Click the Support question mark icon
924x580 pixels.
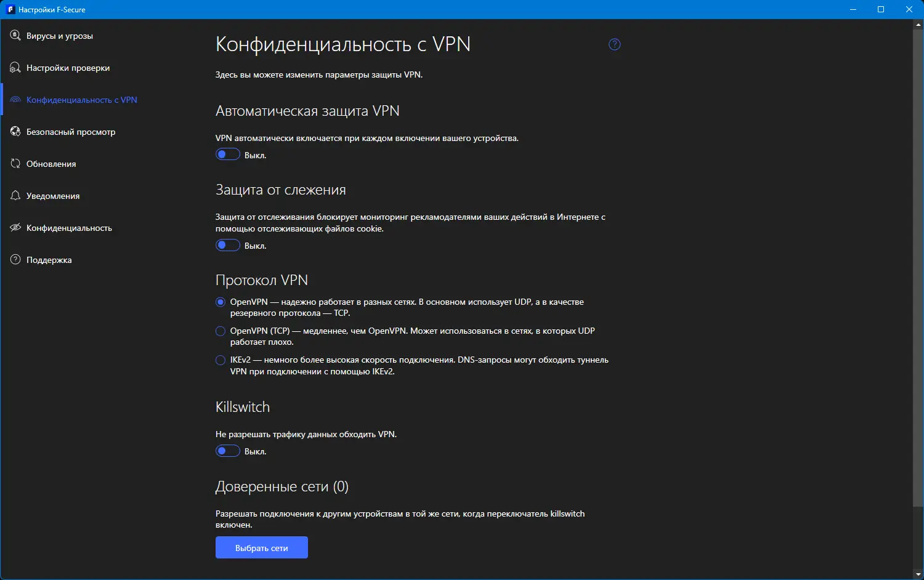point(15,260)
